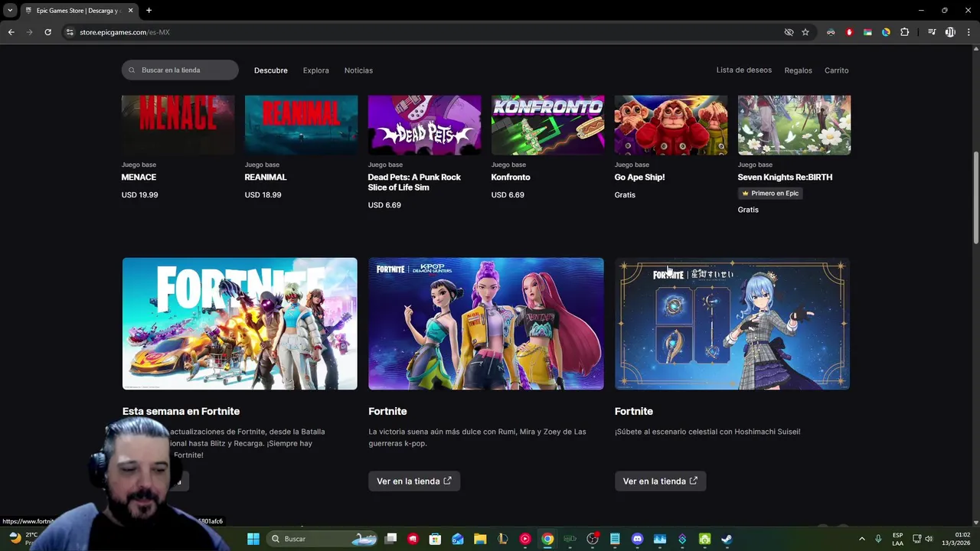
Task: Click the 'USD 18.99' price
Action: [x=263, y=195]
